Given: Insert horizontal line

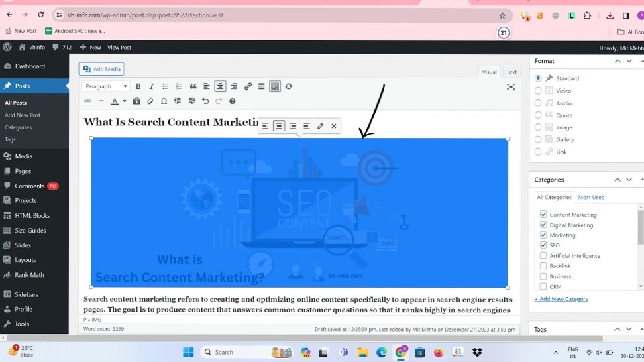Looking at the screenshot, I should click(101, 101).
